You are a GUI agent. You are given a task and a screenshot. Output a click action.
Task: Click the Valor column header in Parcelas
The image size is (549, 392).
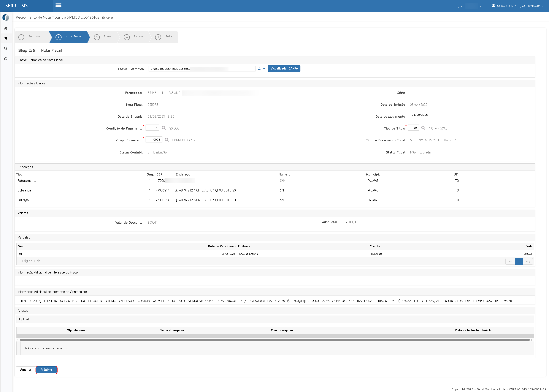click(x=530, y=246)
